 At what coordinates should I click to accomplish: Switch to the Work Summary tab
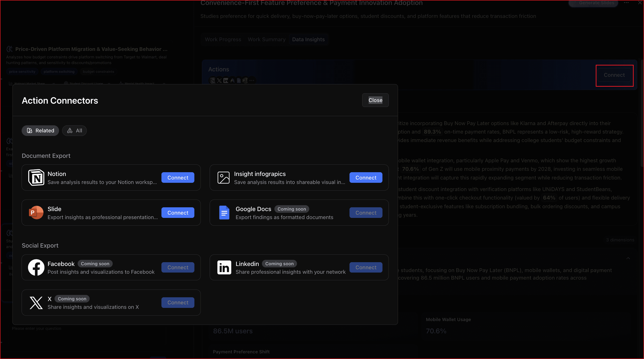coord(266,39)
